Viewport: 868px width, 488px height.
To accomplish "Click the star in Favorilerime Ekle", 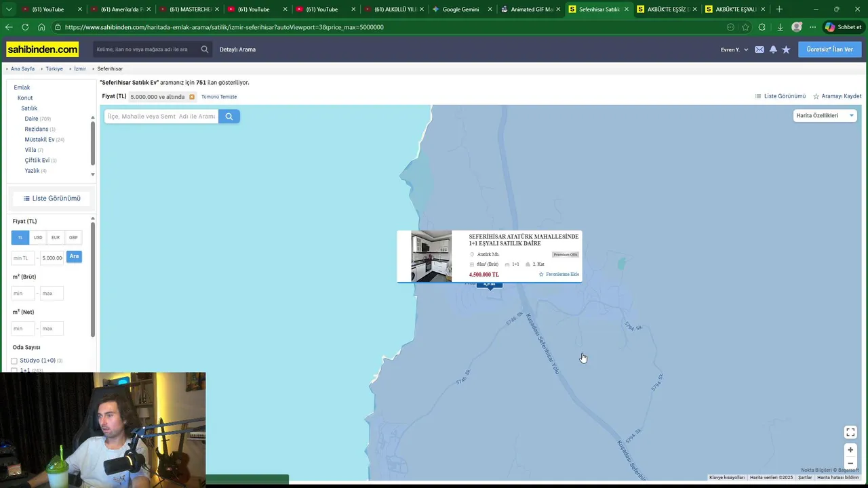I will click(x=541, y=274).
